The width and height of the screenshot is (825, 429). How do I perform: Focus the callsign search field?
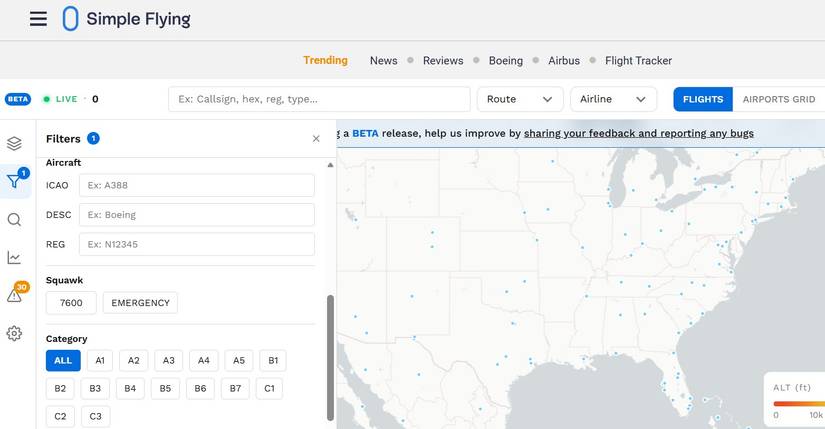[x=319, y=99]
